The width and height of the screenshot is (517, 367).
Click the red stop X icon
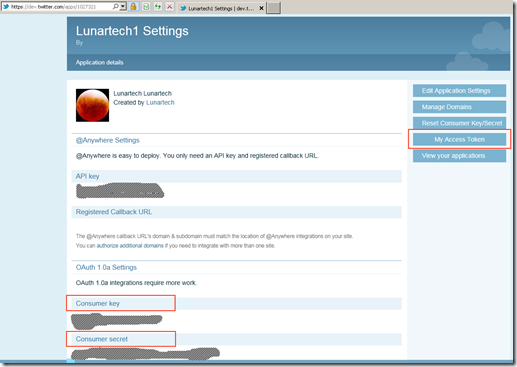point(170,6)
